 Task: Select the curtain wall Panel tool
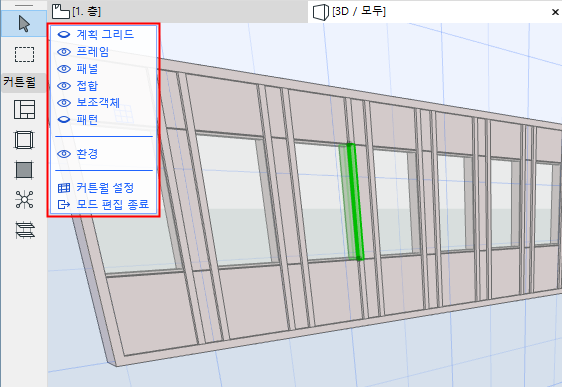24,169
